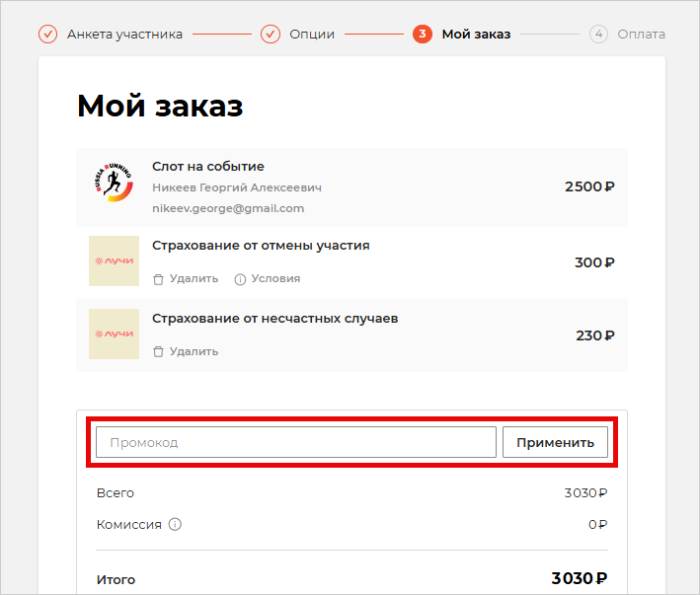This screenshot has width=700, height=595.
Task: Click the Russia Running event logo
Action: [114, 183]
